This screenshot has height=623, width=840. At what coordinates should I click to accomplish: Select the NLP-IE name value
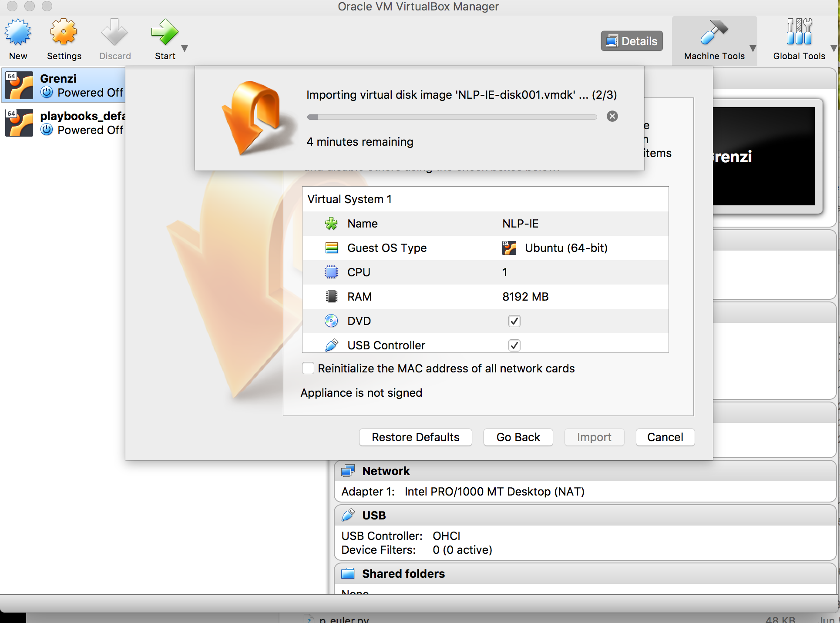click(520, 224)
